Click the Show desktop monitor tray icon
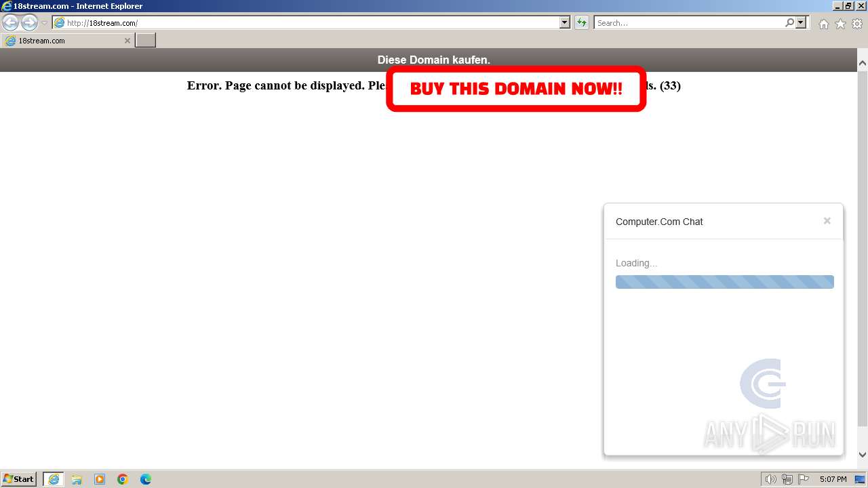 (860, 479)
